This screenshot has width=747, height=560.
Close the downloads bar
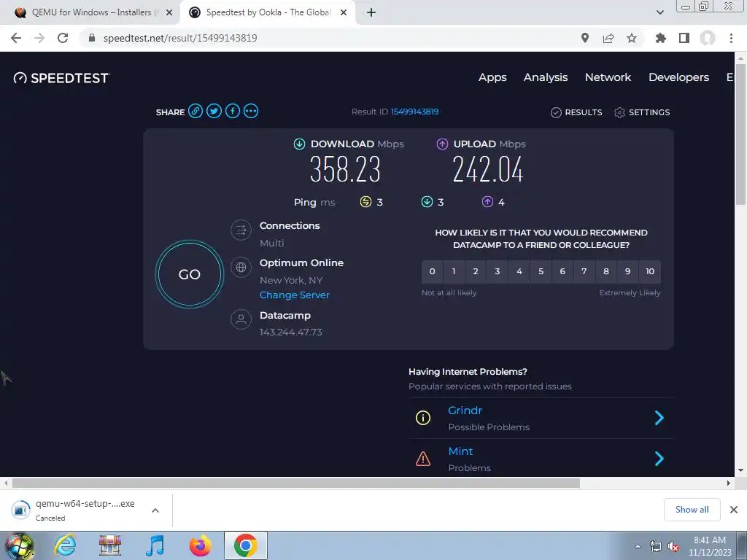(x=734, y=510)
